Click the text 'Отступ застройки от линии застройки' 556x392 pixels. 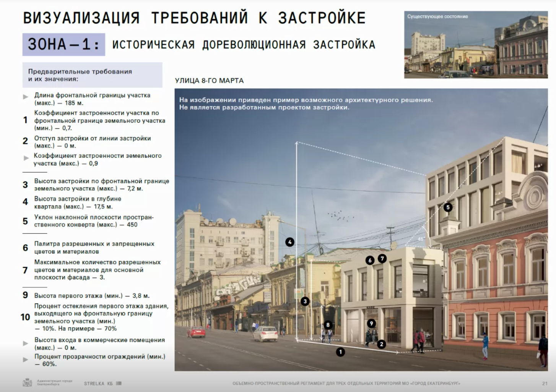(92, 138)
